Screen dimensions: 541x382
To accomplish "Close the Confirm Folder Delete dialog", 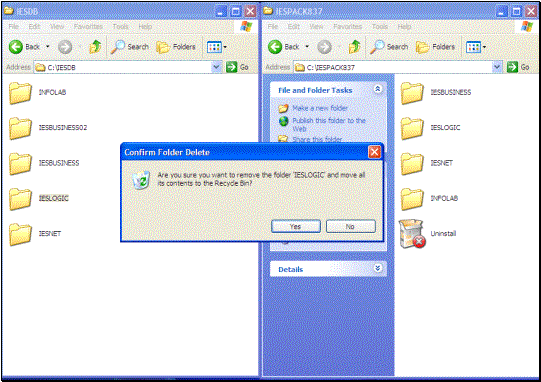I will (x=374, y=152).
